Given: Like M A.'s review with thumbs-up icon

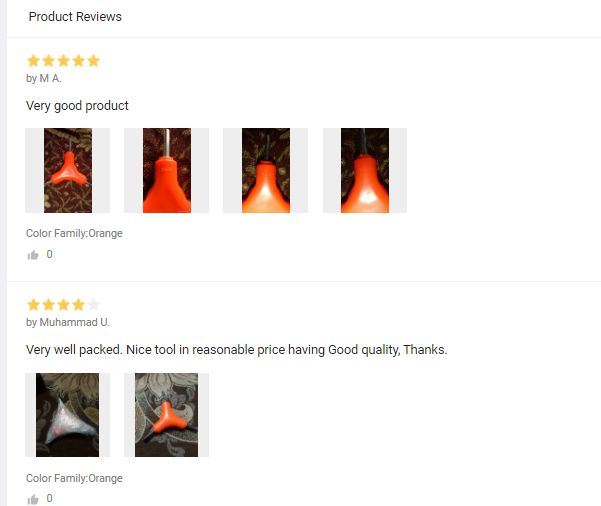Looking at the screenshot, I should pos(33,255).
